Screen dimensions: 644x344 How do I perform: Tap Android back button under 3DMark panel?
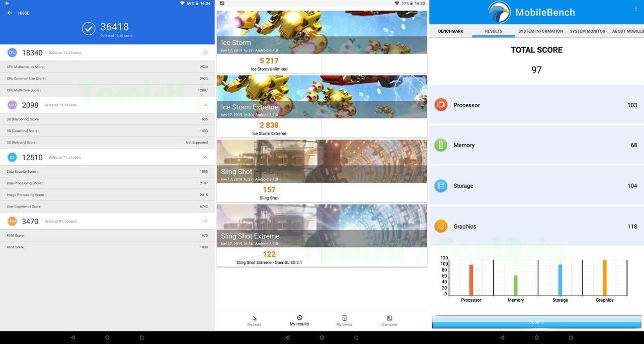click(287, 337)
